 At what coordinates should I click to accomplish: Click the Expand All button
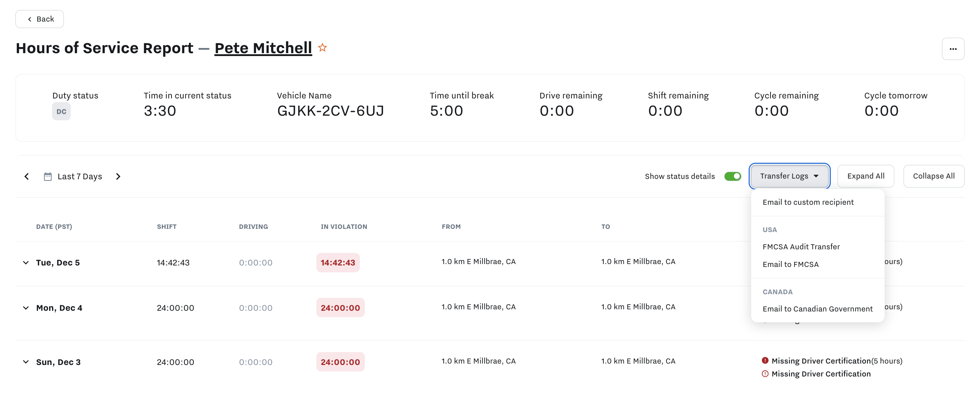point(866,176)
